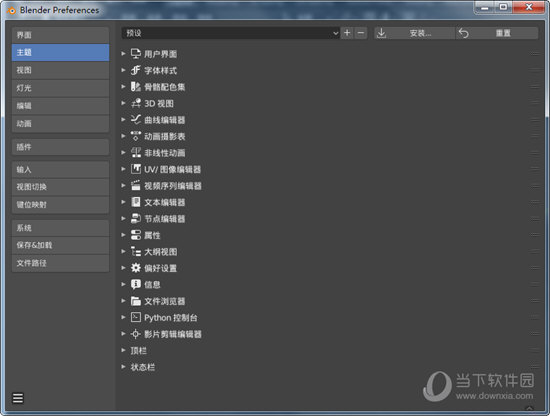
Task: Click the 大纲视图 section label
Action: (x=161, y=252)
